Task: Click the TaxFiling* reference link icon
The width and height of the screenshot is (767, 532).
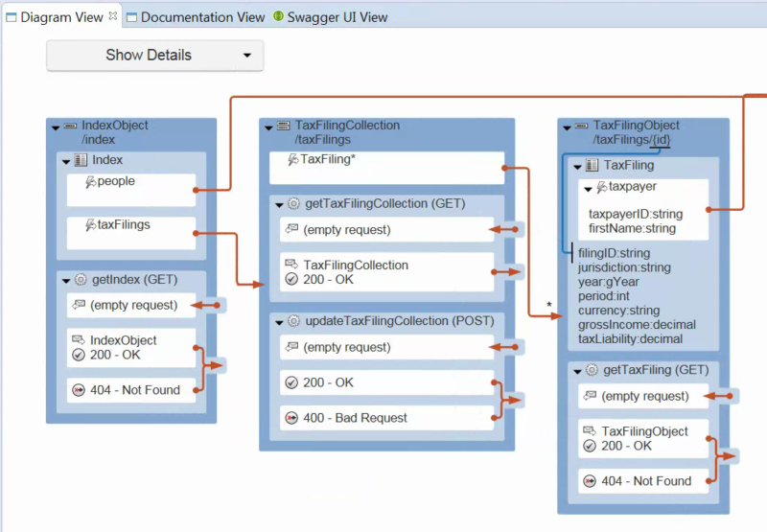Action: pos(293,159)
